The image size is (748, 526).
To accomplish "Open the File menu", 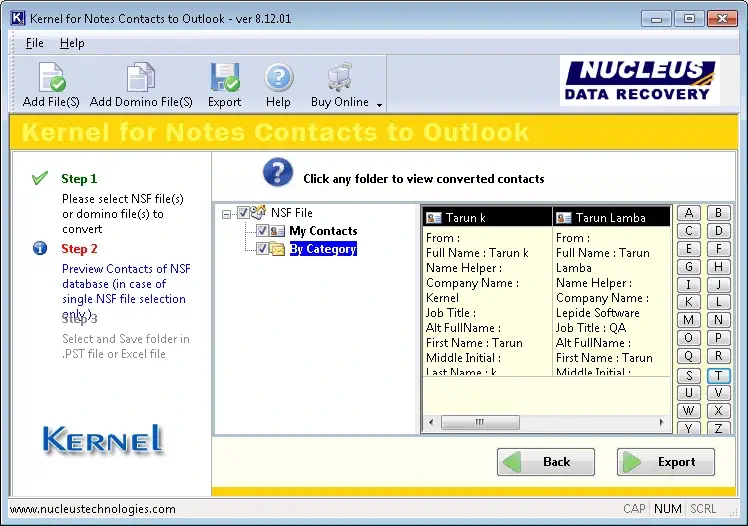I will tap(34, 43).
